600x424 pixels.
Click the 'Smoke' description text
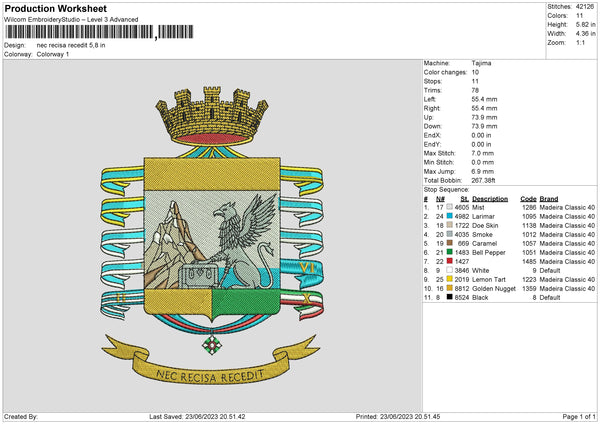tap(482, 235)
